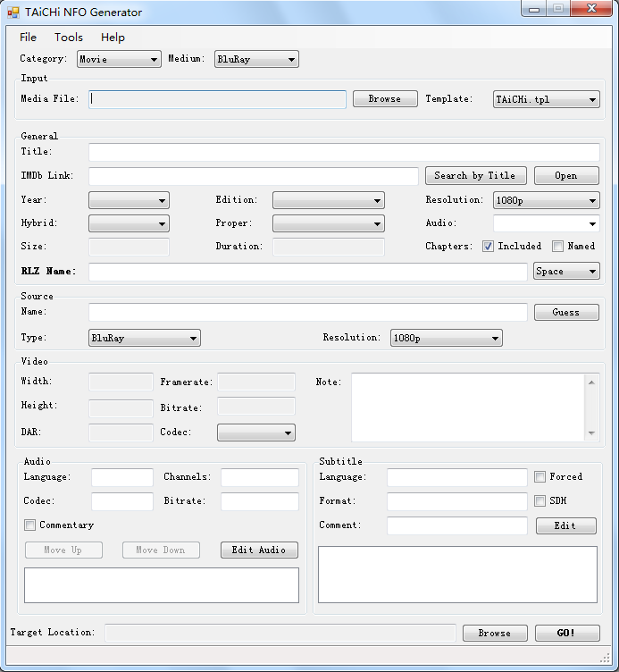Click the Subtitle Language field
The image size is (619, 672).
(x=457, y=477)
